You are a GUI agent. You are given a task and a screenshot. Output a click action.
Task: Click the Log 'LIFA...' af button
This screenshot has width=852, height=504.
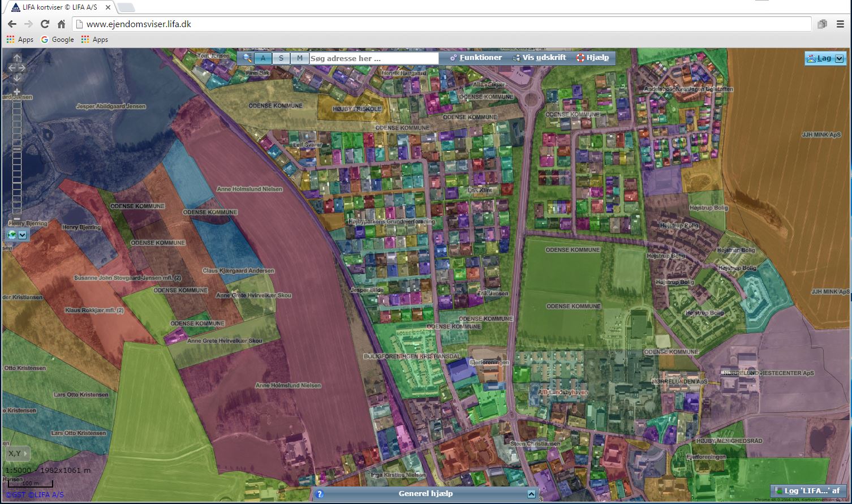tap(807, 490)
